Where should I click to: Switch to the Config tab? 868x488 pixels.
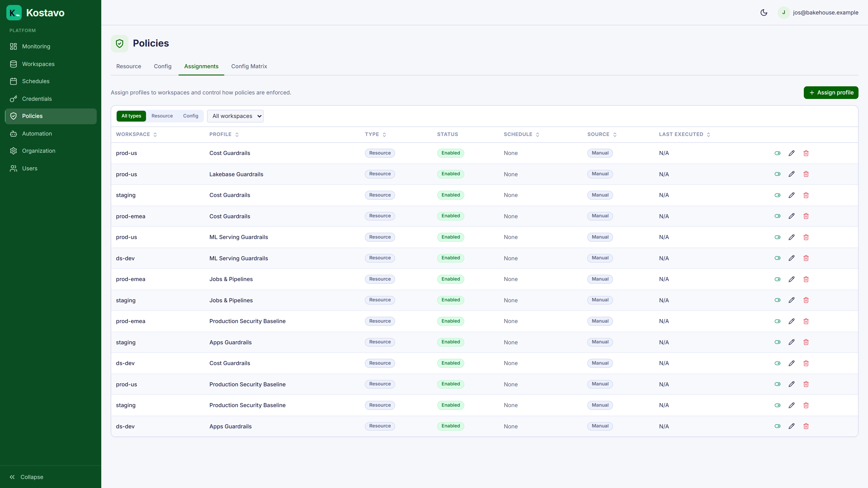click(163, 66)
